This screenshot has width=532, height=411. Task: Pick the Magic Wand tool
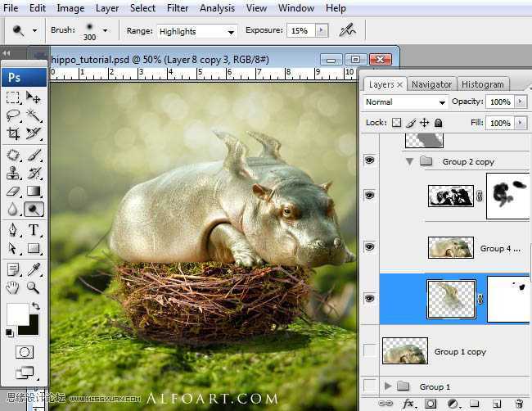coord(34,115)
